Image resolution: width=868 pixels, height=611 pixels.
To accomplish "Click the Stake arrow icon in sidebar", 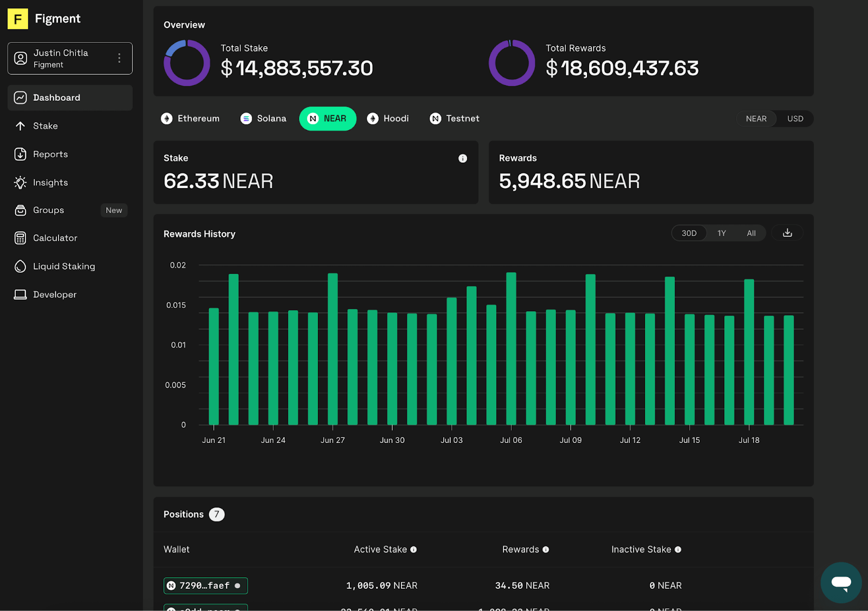I will point(20,126).
